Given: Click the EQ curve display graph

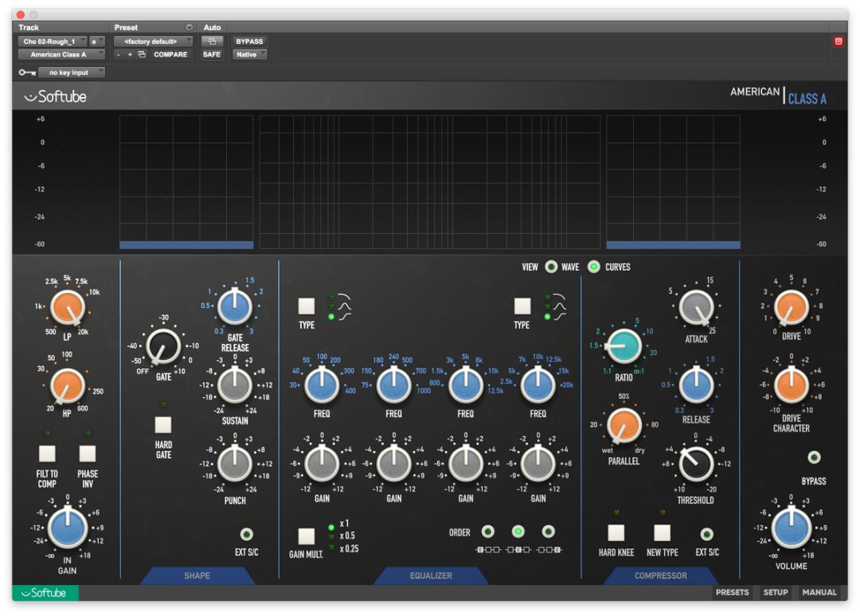Looking at the screenshot, I should (x=429, y=182).
